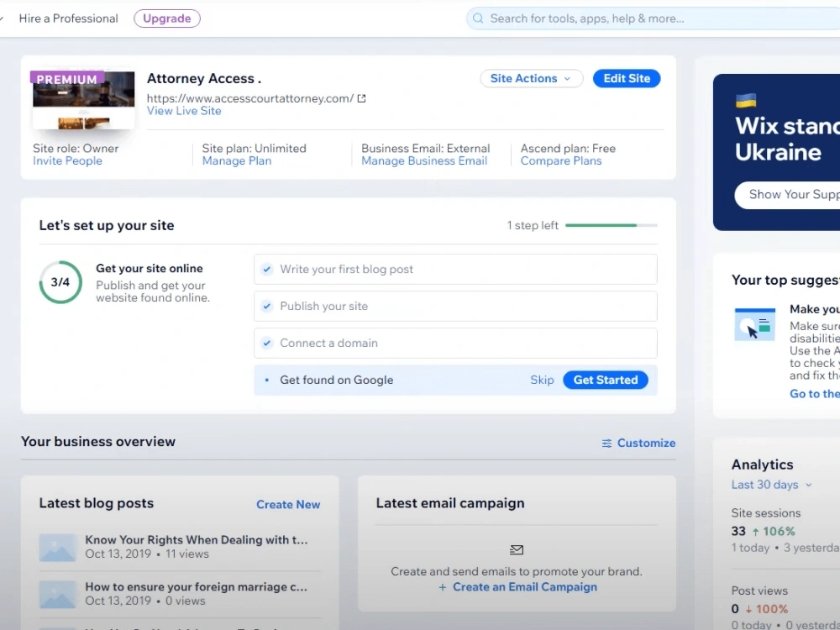Click the 1 step left progress bar
Viewport: 840px width, 630px height.
tap(612, 225)
